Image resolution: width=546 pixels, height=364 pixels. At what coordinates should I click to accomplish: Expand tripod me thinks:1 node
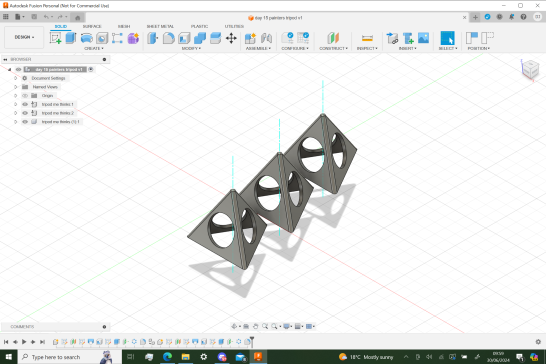point(15,104)
